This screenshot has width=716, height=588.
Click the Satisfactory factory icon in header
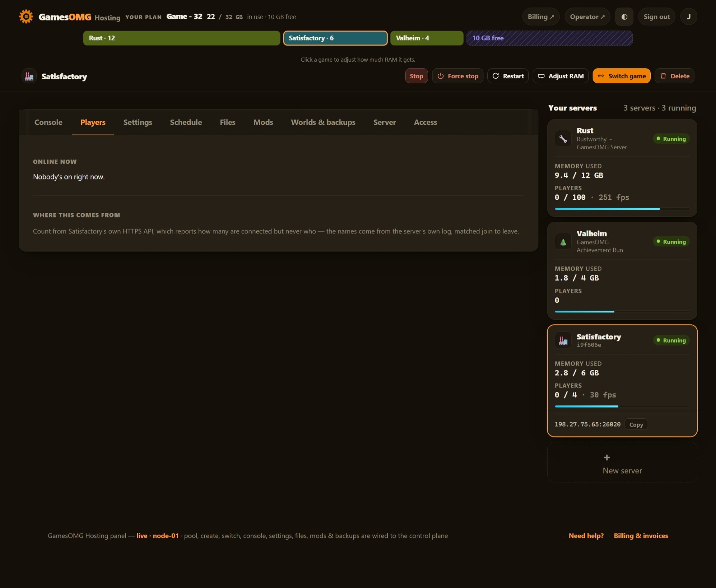coord(29,76)
